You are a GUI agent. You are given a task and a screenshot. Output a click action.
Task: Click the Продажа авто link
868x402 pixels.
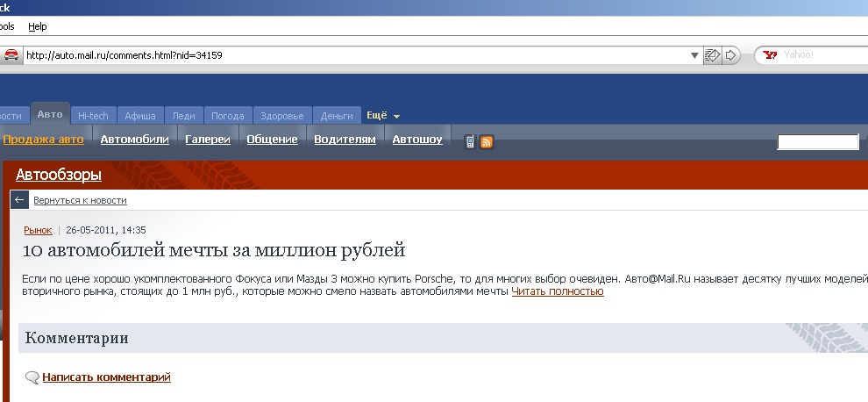pos(44,140)
